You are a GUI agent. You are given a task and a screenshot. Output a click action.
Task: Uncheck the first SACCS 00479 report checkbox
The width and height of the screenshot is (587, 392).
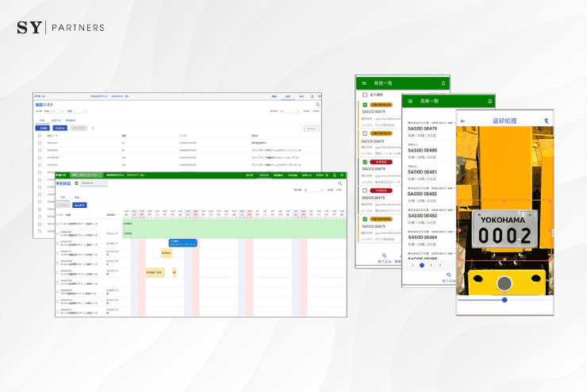click(365, 105)
